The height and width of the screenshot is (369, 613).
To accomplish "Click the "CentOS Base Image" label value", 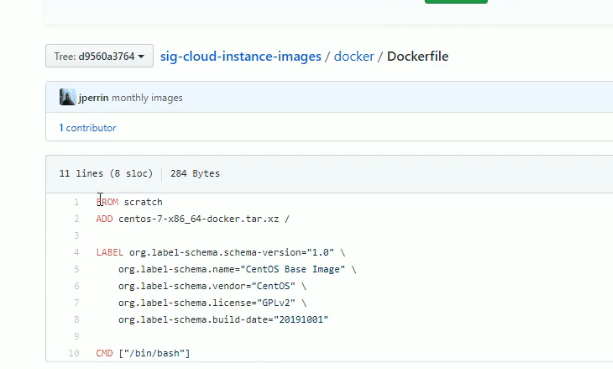I will coord(293,269).
